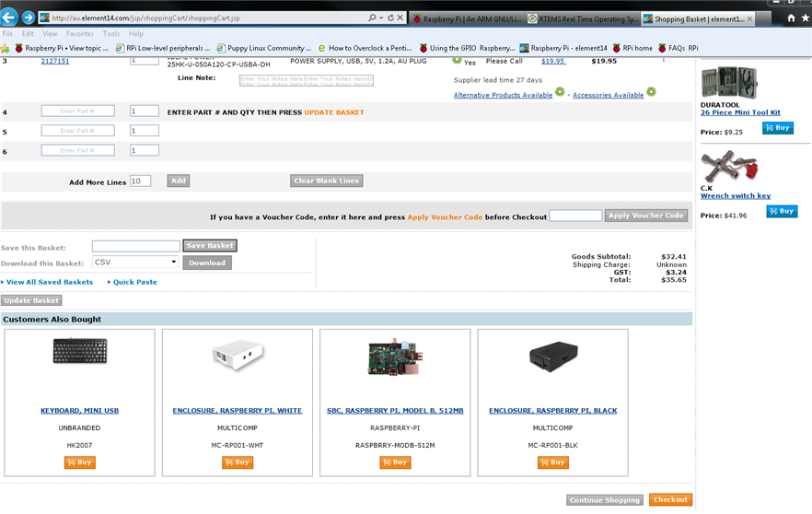Switch to the 'Raspberry Pi | An ARM GNU/Li...' tab
Image resolution: width=812 pixels, height=514 pixels.
(468, 19)
